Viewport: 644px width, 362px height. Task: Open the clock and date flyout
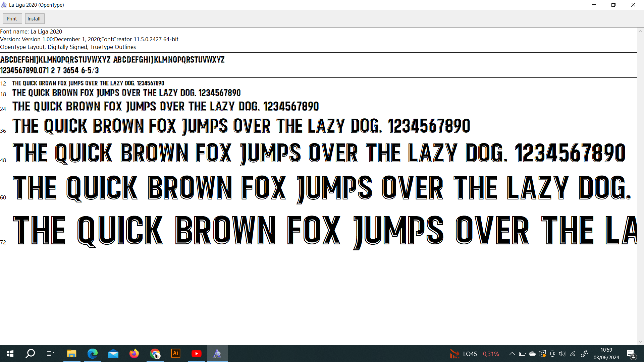(606, 354)
